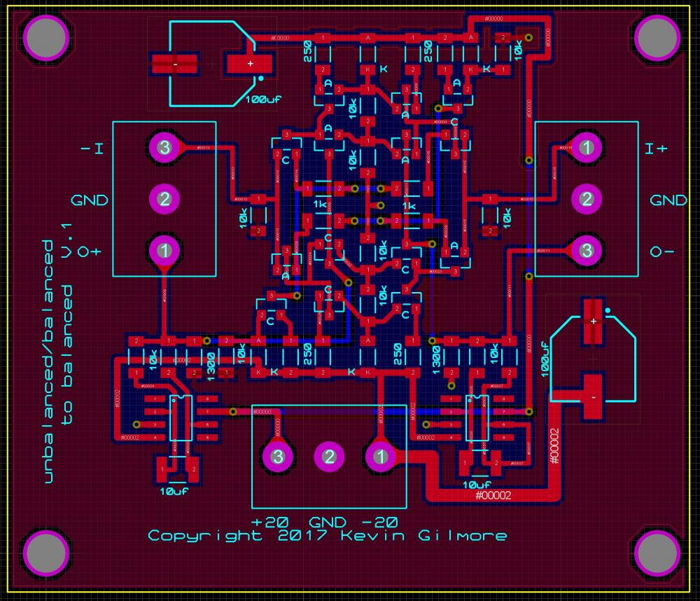Select the top-left mounting hole

(46, 38)
